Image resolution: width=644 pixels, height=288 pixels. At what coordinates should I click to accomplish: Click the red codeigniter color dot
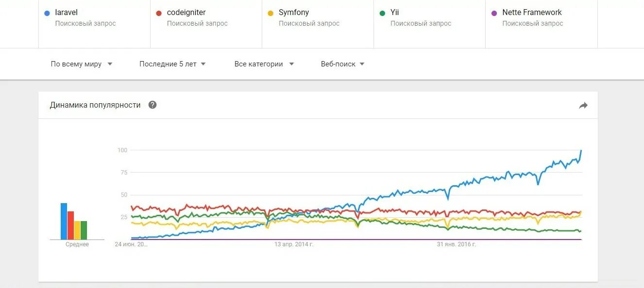click(x=158, y=13)
